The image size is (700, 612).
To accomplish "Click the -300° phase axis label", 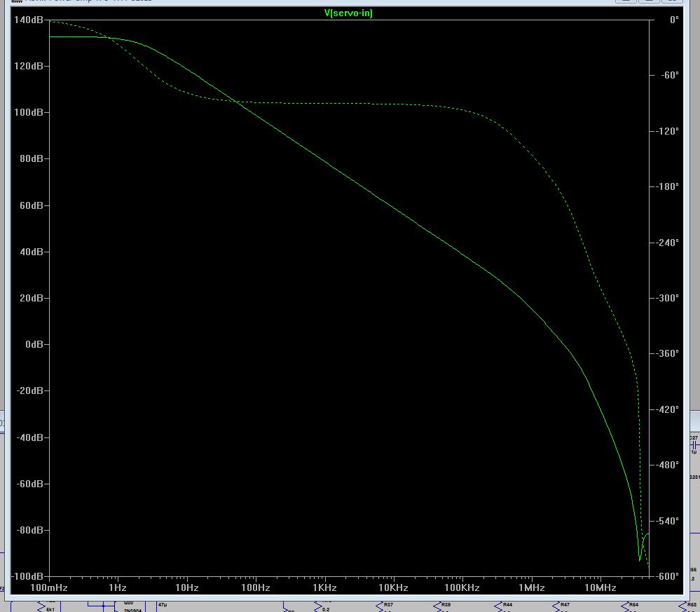I will pos(668,298).
